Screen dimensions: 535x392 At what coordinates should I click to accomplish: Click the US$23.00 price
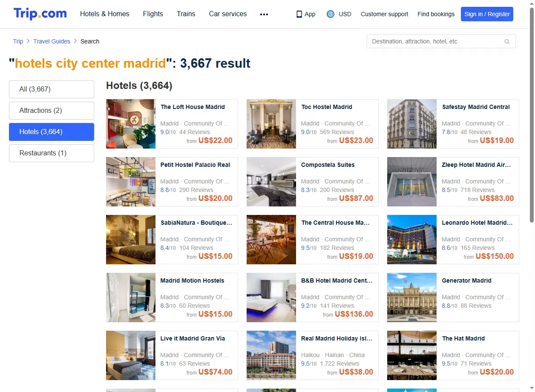tap(356, 140)
